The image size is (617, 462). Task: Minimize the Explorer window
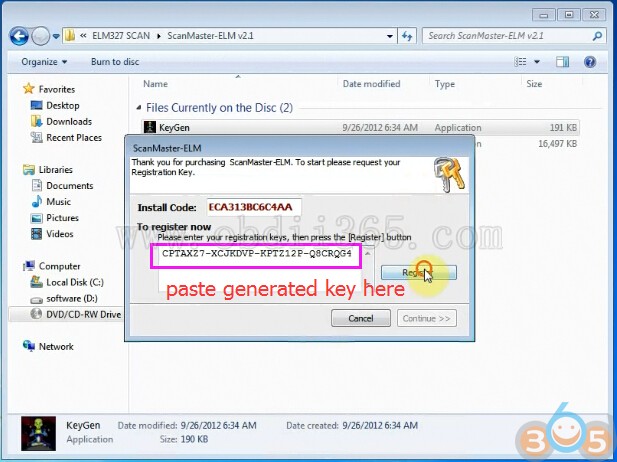(x=544, y=15)
